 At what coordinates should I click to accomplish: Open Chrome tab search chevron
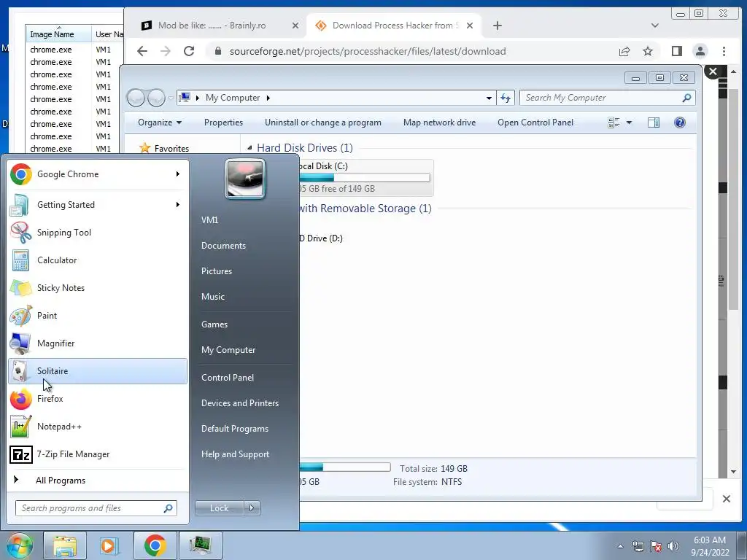click(x=655, y=26)
